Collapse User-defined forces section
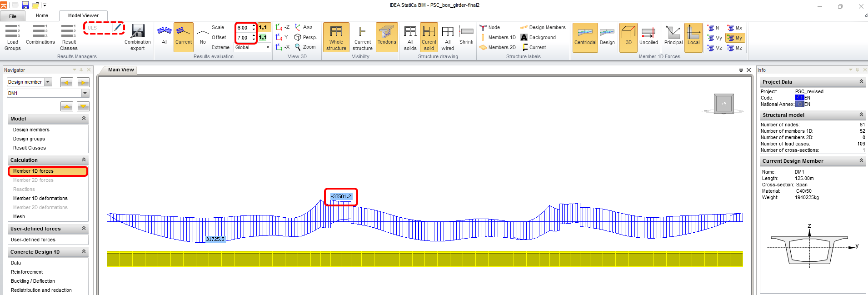This screenshot has height=295, width=868. click(84, 228)
